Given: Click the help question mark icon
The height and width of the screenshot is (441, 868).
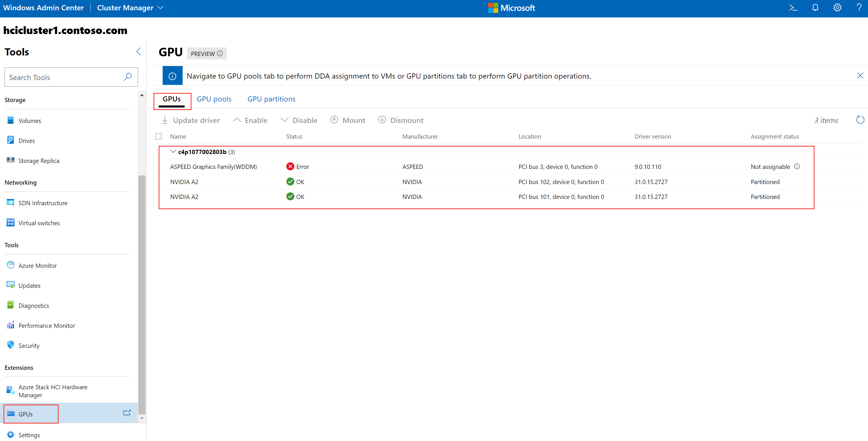Looking at the screenshot, I should click(859, 8).
